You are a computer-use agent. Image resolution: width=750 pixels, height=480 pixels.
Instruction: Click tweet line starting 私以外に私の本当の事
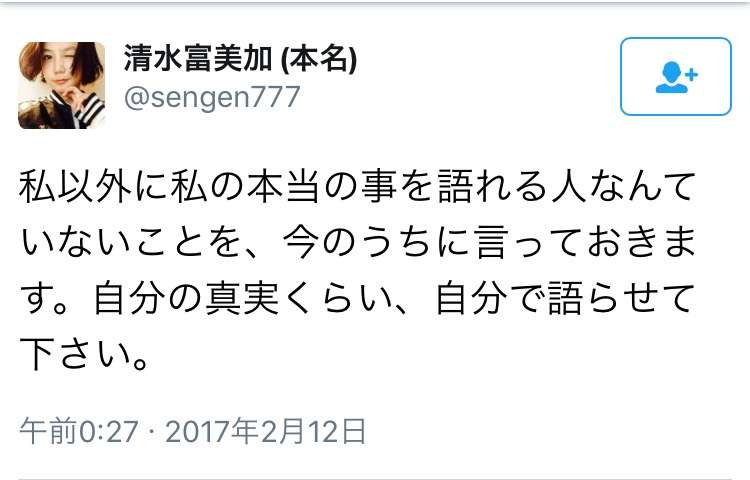coord(356,186)
